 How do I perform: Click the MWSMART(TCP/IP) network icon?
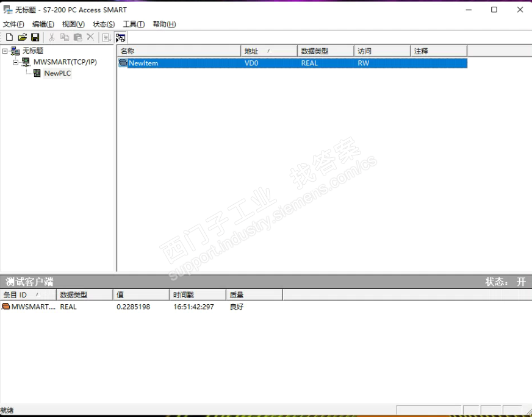[26, 62]
